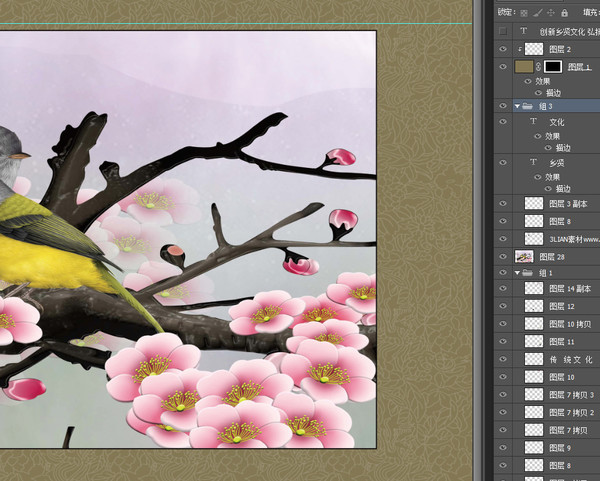Screen dimensions: 600x481
Task: Click the 填充 fill label
Action: 591,13
